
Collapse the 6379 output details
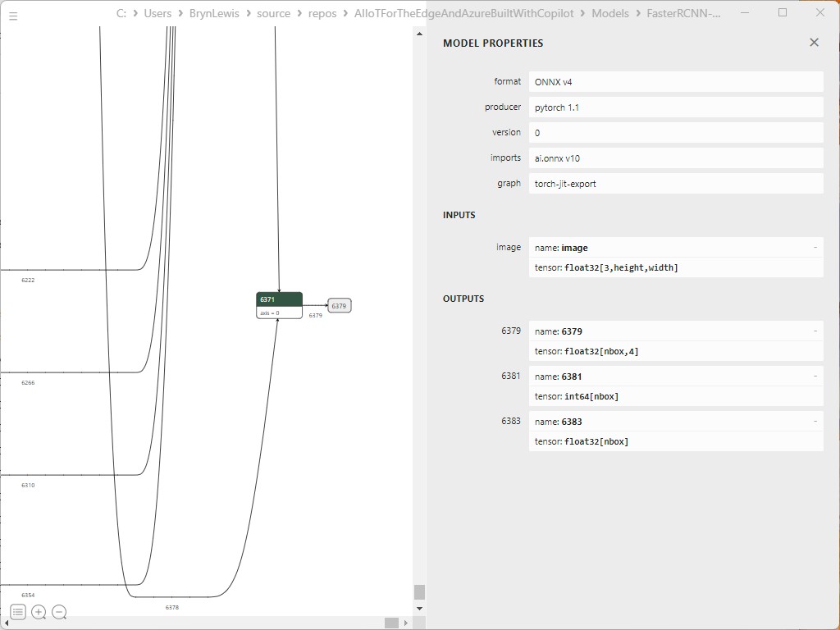coord(815,331)
